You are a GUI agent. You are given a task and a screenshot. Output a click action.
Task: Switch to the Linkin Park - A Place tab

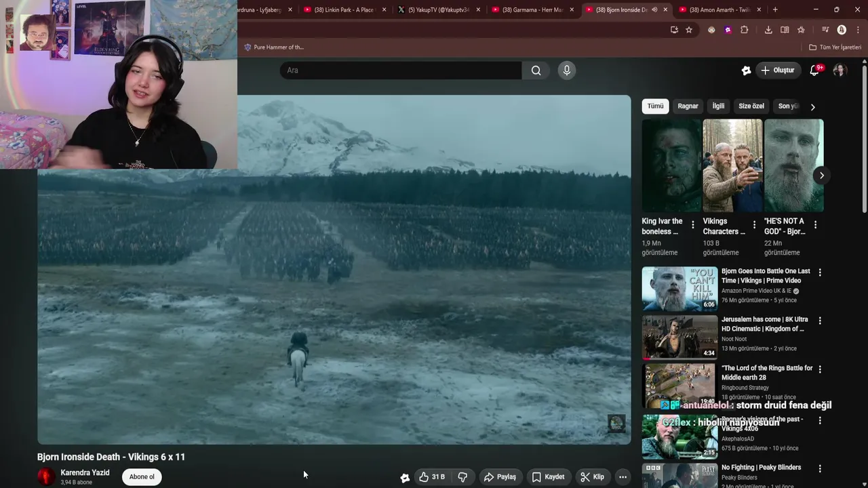(x=344, y=9)
